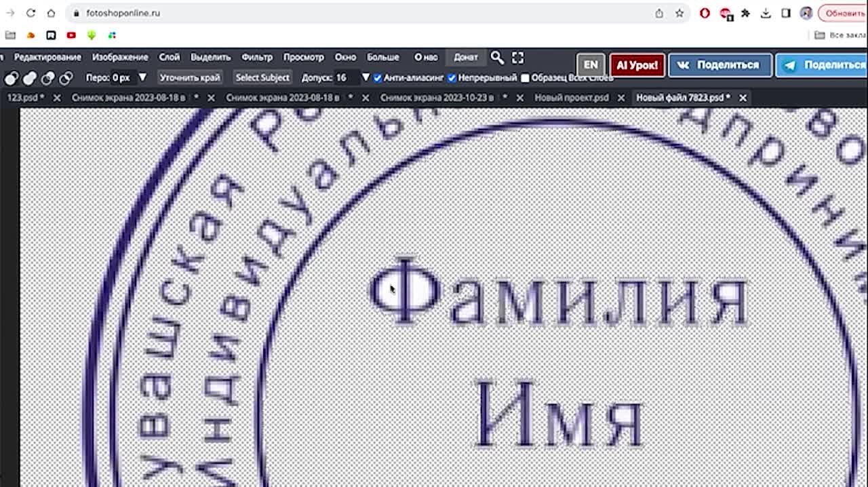Close the Новый проект.psd tab
The image size is (868, 487).
click(x=621, y=98)
